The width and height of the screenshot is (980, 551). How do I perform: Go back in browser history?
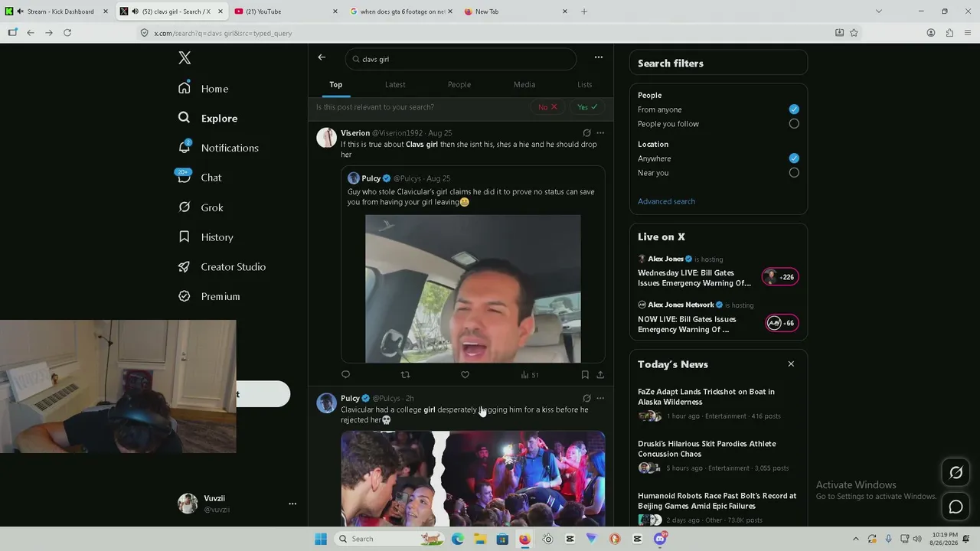pyautogui.click(x=31, y=33)
